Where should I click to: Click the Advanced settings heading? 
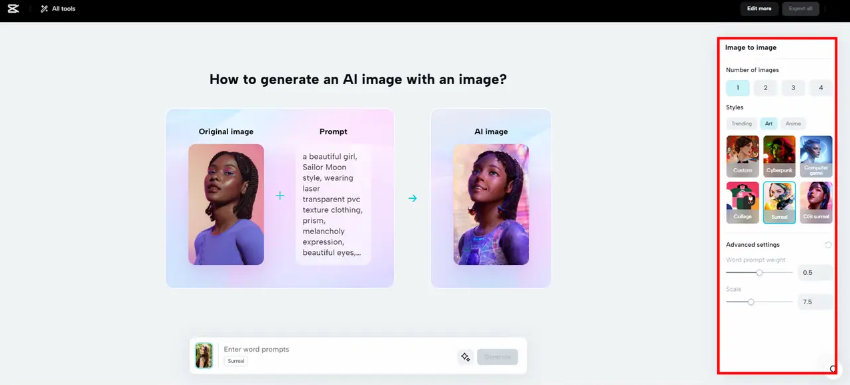tap(752, 245)
